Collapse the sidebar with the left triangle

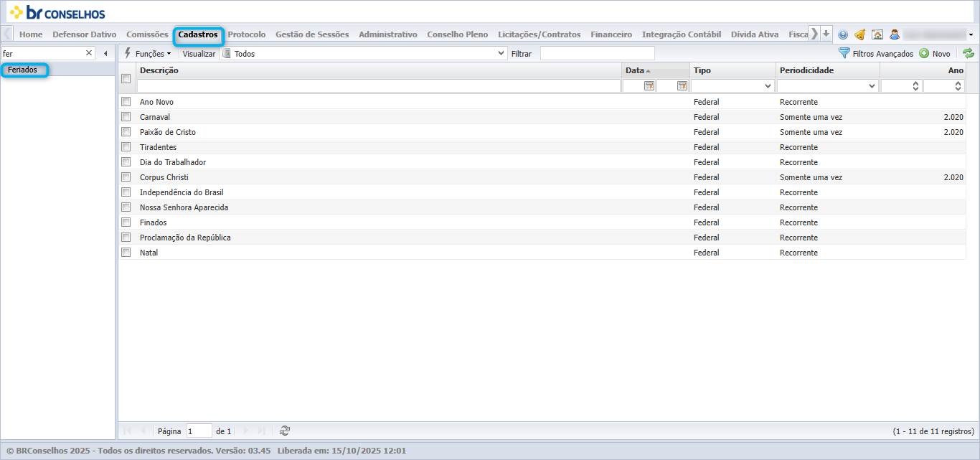(105, 53)
